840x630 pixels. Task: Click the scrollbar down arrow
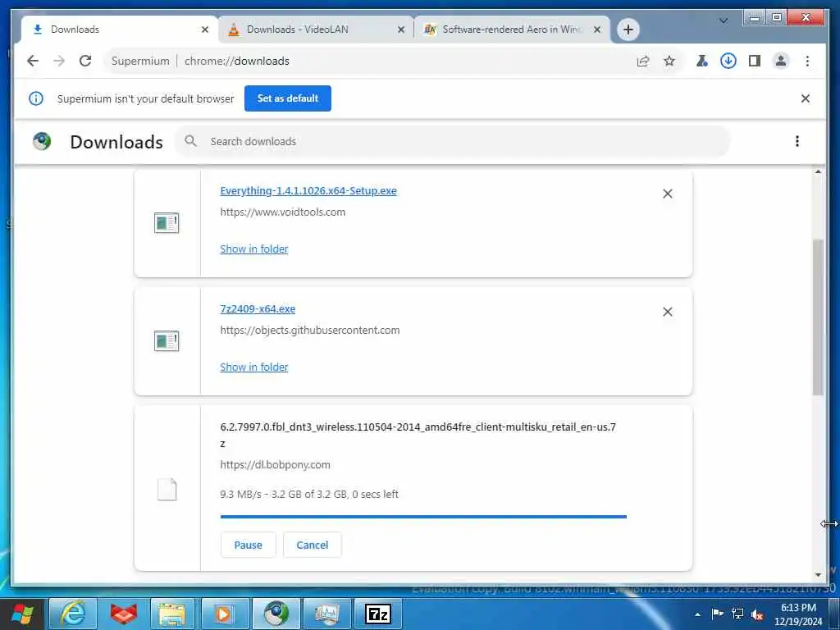pos(818,575)
